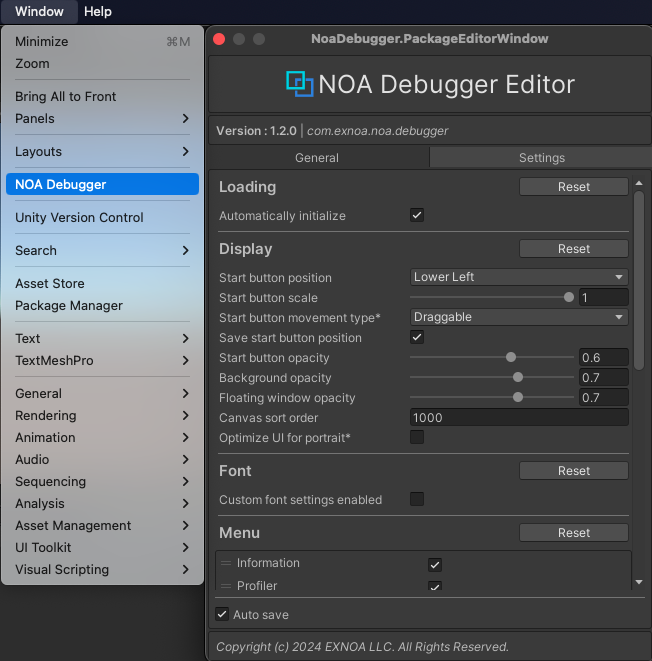This screenshot has width=652, height=661.
Task: Select Bring All to Front
Action: click(102, 97)
